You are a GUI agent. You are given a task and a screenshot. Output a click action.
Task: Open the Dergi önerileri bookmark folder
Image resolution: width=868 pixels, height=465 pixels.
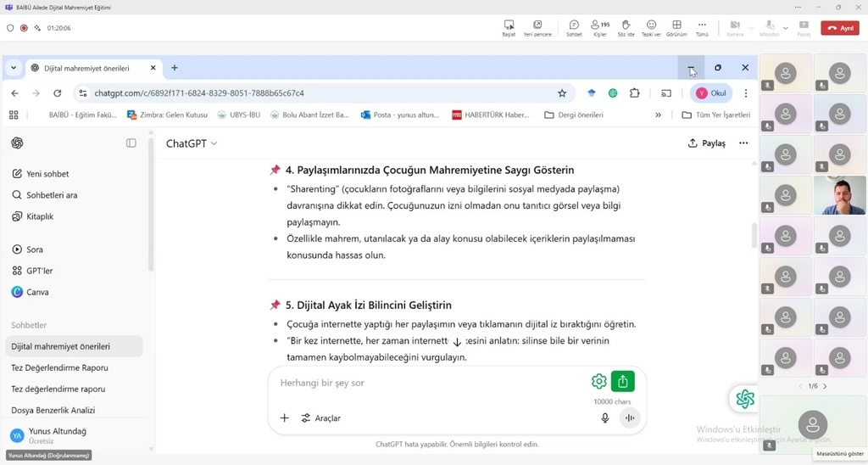point(574,115)
